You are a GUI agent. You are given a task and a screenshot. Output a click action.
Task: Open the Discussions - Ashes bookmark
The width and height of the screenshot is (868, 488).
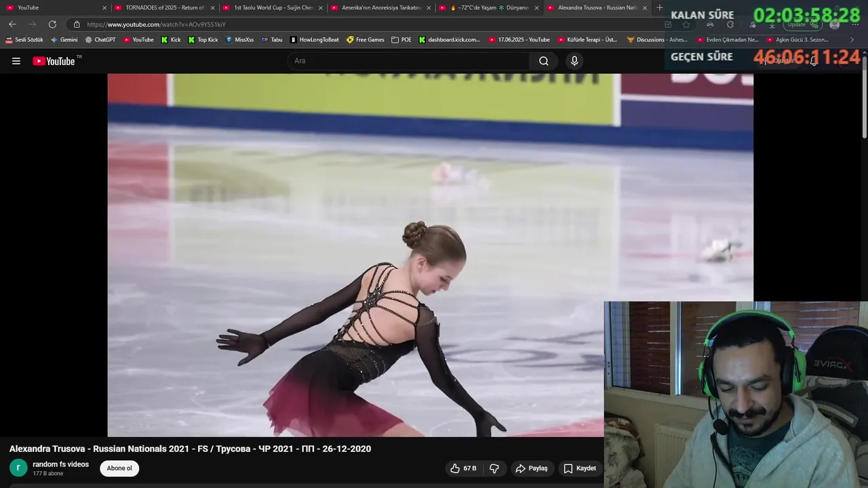click(x=657, y=40)
